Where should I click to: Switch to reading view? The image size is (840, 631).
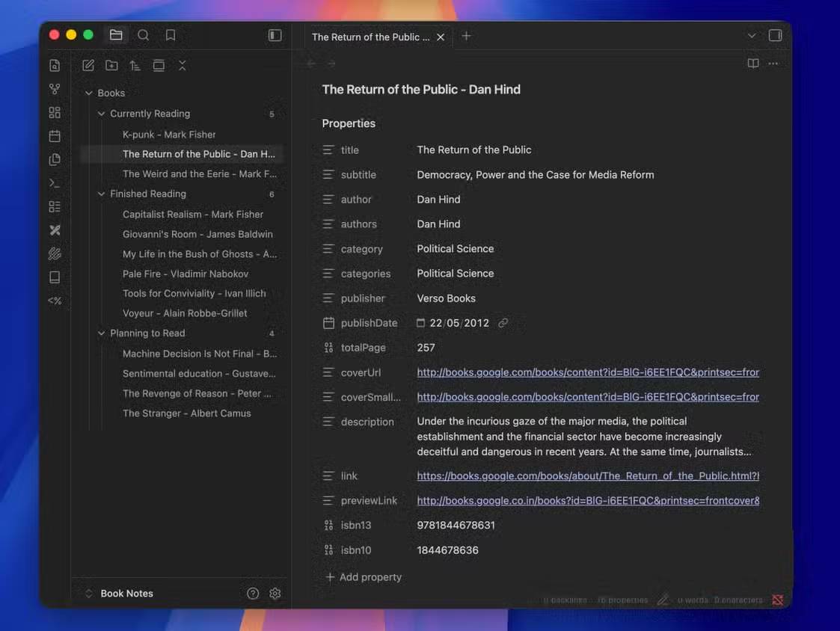[753, 64]
